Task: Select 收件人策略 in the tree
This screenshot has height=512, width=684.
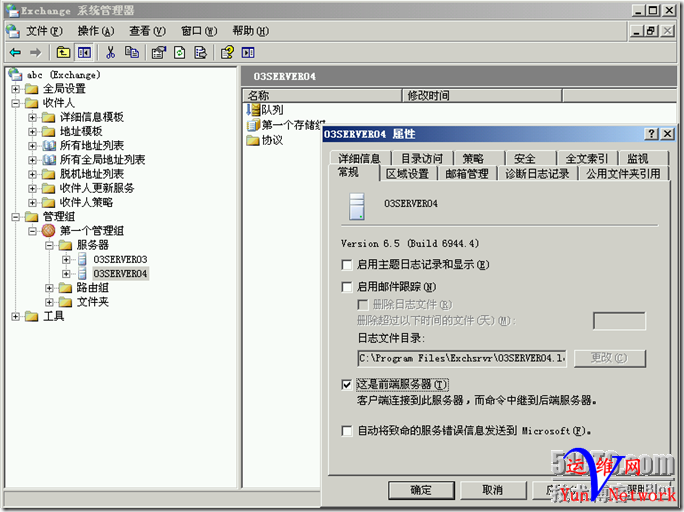Action: pyautogui.click(x=86, y=202)
